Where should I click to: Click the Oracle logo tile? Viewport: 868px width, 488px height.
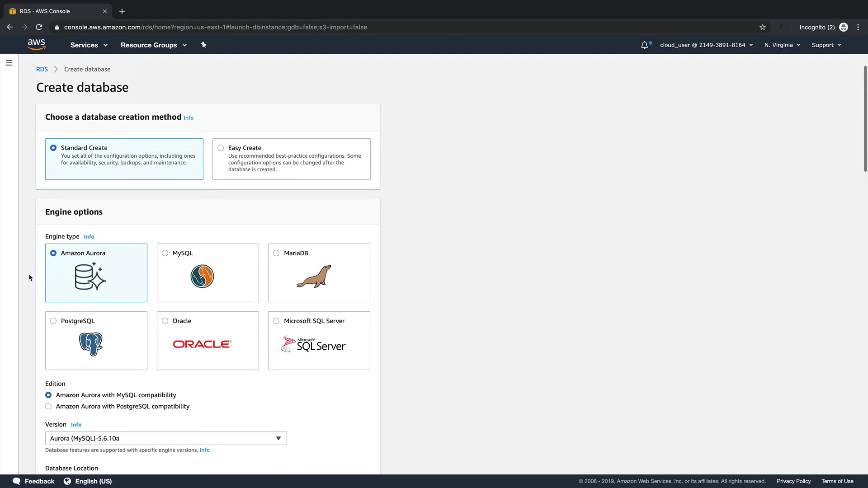pos(202,344)
